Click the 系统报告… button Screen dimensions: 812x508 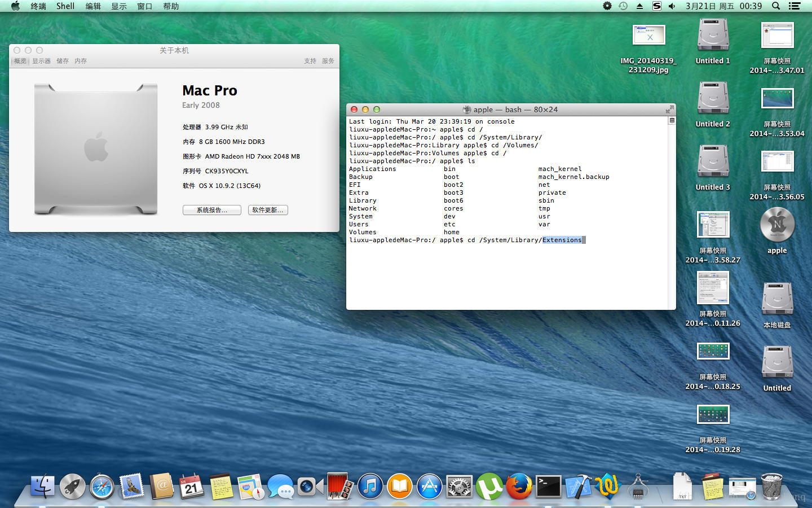coord(212,210)
